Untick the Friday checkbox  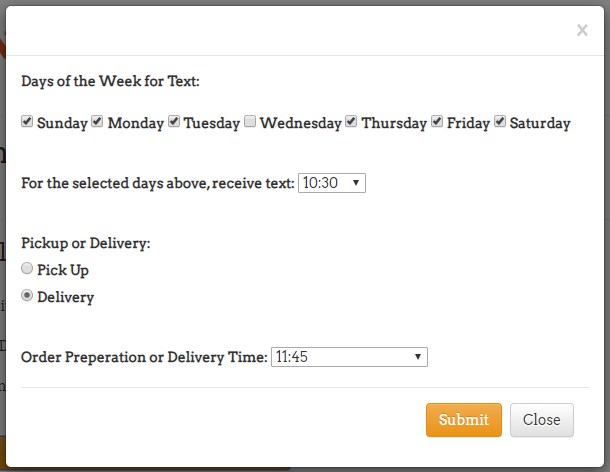point(437,122)
